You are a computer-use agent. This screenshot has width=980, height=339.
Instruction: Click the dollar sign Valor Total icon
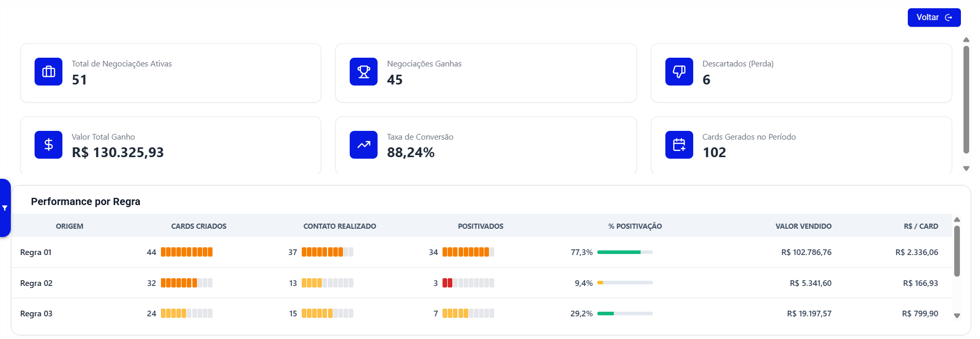point(48,145)
